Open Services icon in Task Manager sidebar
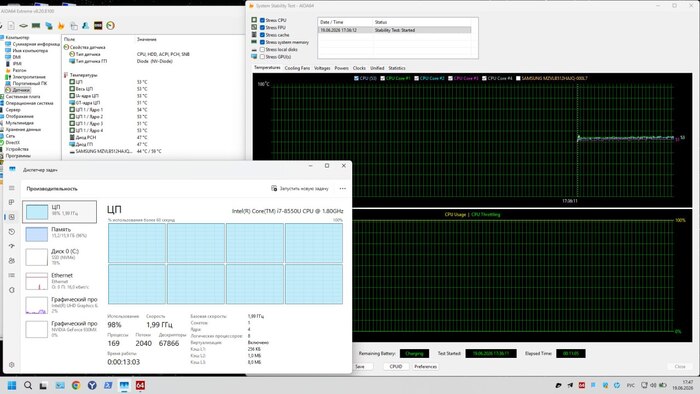The width and height of the screenshot is (700, 394). point(12,290)
